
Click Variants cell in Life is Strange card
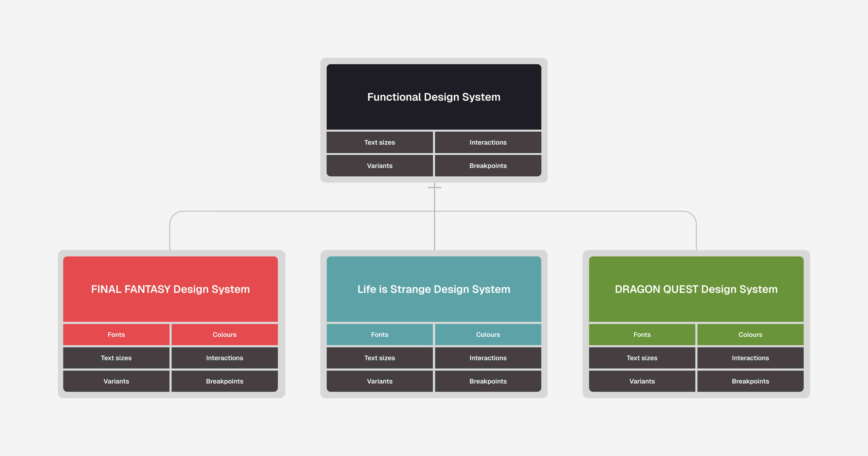(x=379, y=381)
